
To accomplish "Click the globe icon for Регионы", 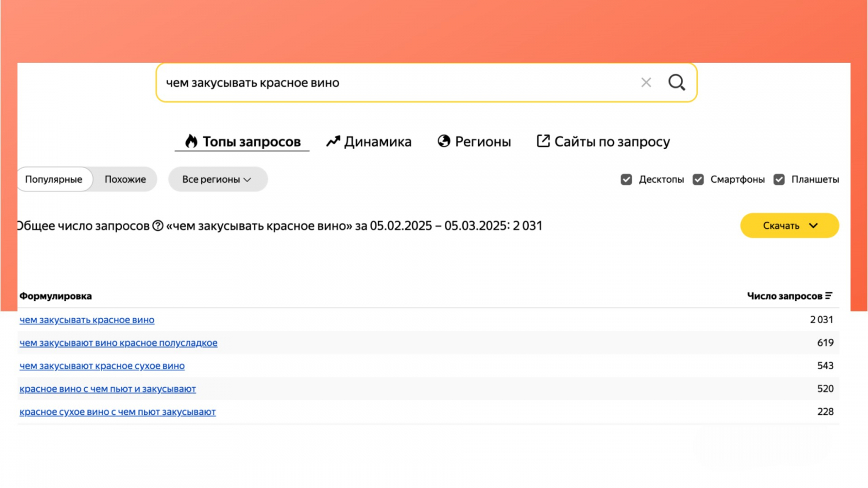I will 444,142.
